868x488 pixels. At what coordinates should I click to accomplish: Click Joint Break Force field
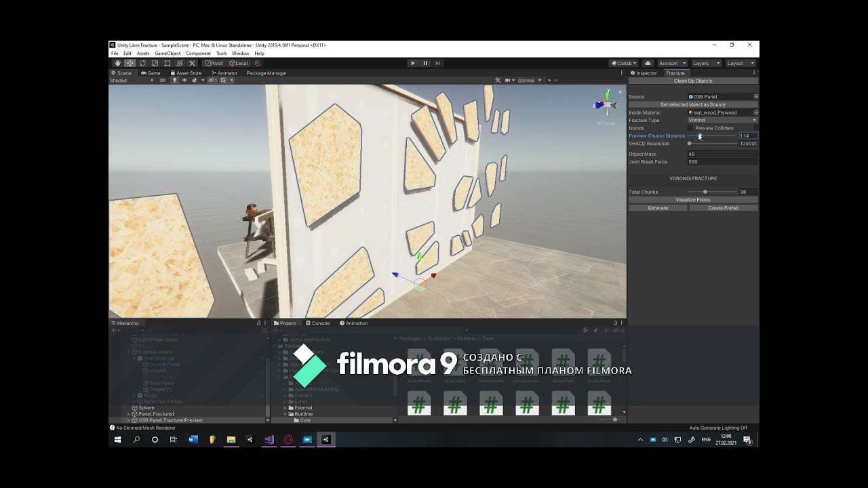pos(722,162)
